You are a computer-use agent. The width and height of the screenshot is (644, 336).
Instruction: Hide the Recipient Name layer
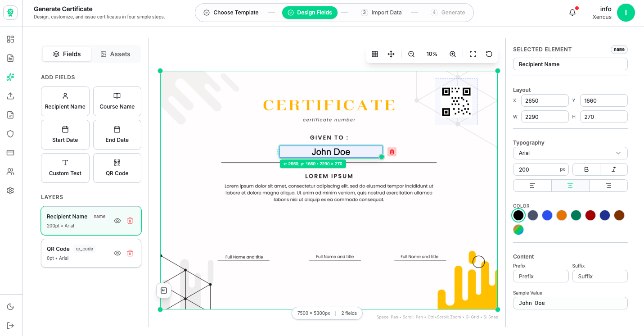click(117, 221)
